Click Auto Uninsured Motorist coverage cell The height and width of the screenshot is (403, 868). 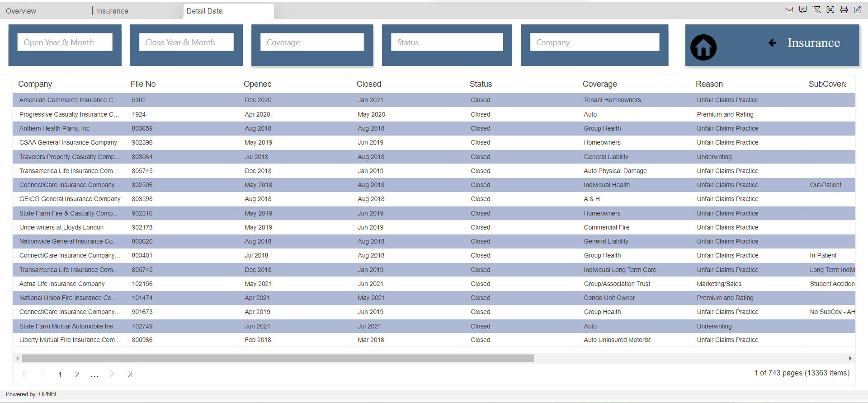(x=617, y=340)
